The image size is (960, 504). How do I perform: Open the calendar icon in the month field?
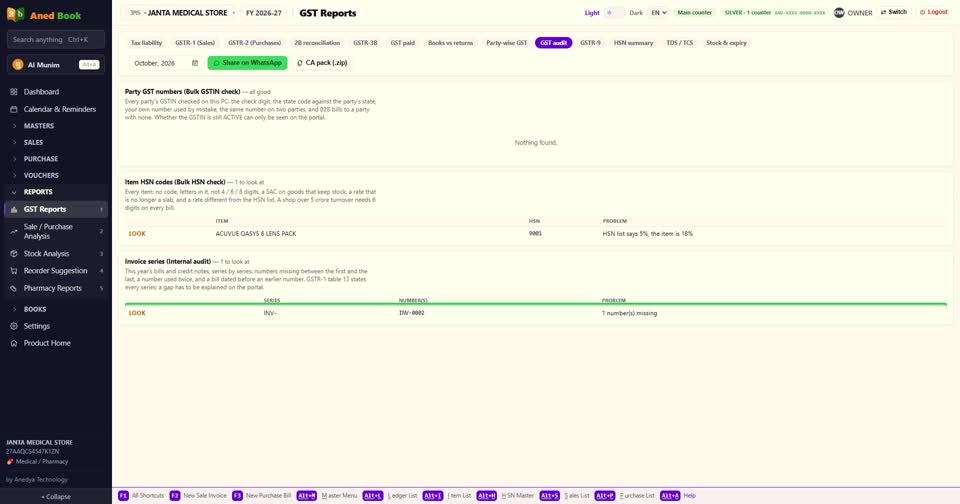(x=195, y=63)
